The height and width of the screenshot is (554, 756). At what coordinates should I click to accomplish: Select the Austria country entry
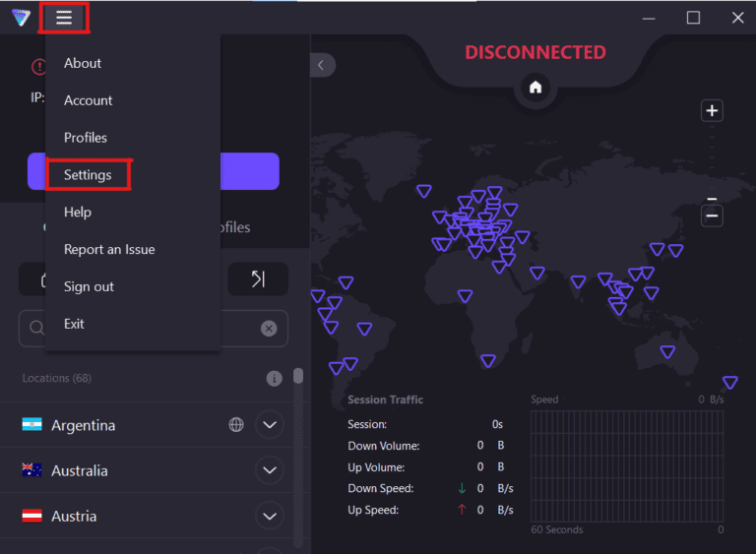[x=74, y=516]
